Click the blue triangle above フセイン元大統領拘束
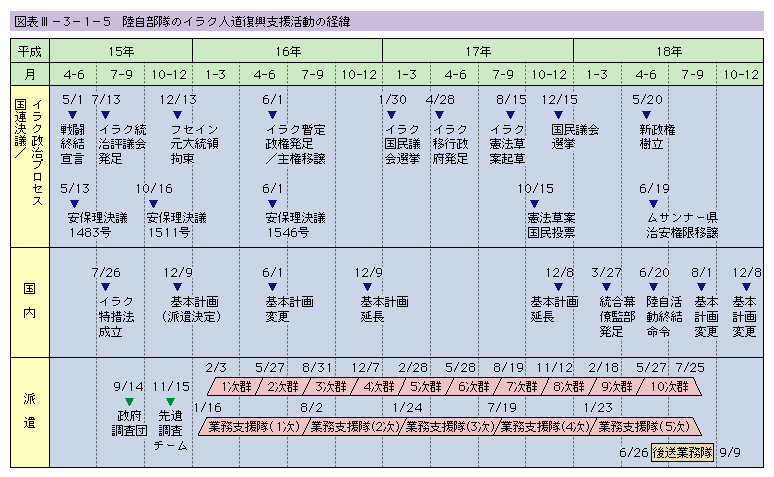 point(181,115)
